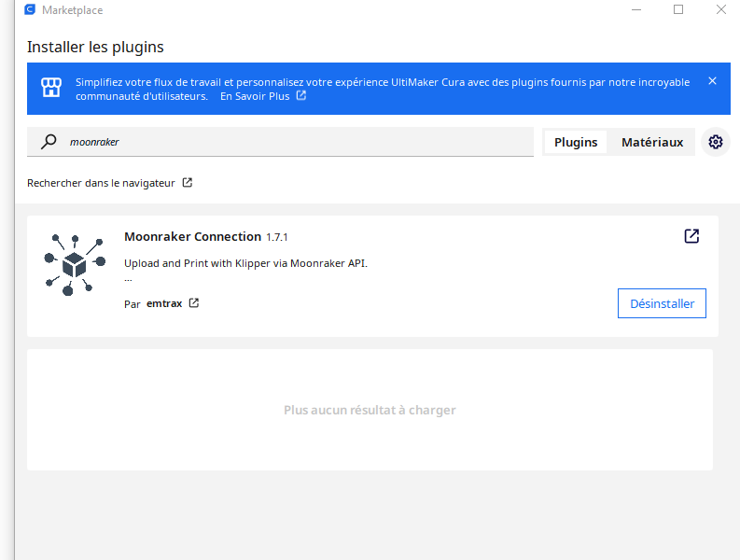Expand the description ellipsis on plugin card
This screenshot has height=560, width=740.
(128, 278)
